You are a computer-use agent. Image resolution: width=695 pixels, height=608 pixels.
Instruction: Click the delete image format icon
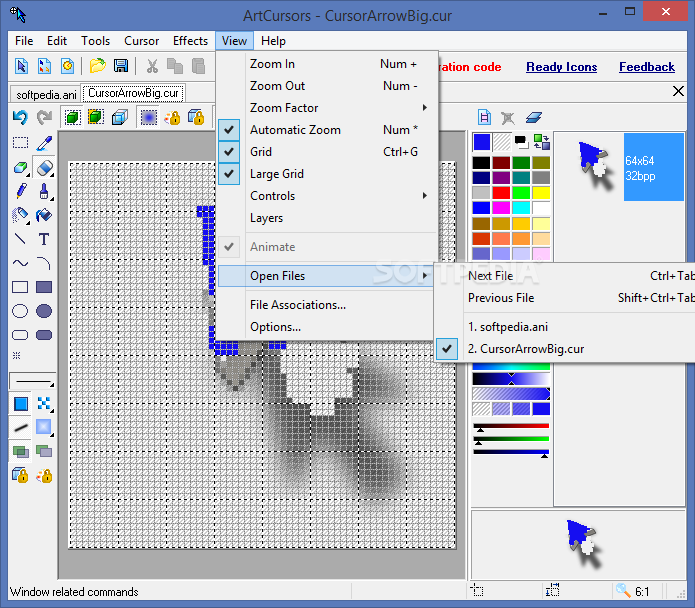(x=508, y=118)
